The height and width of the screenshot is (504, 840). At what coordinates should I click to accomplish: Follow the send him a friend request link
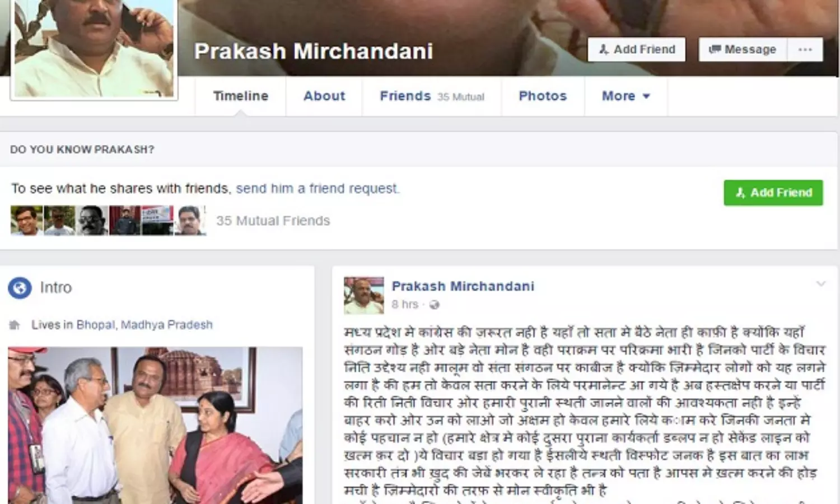pyautogui.click(x=317, y=189)
